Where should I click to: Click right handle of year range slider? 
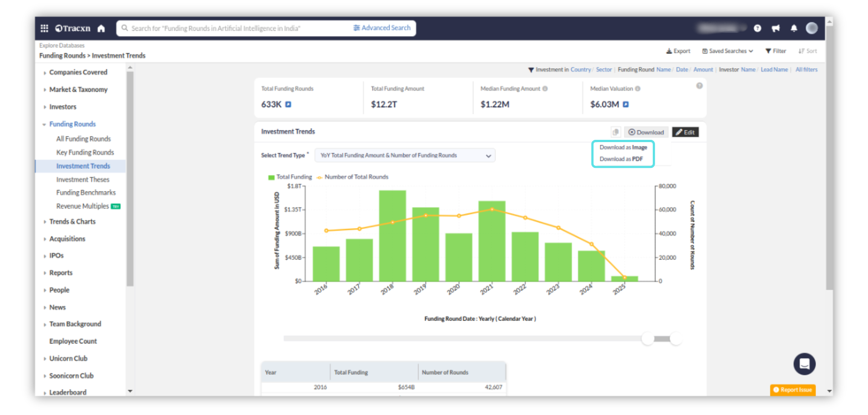pyautogui.click(x=676, y=339)
